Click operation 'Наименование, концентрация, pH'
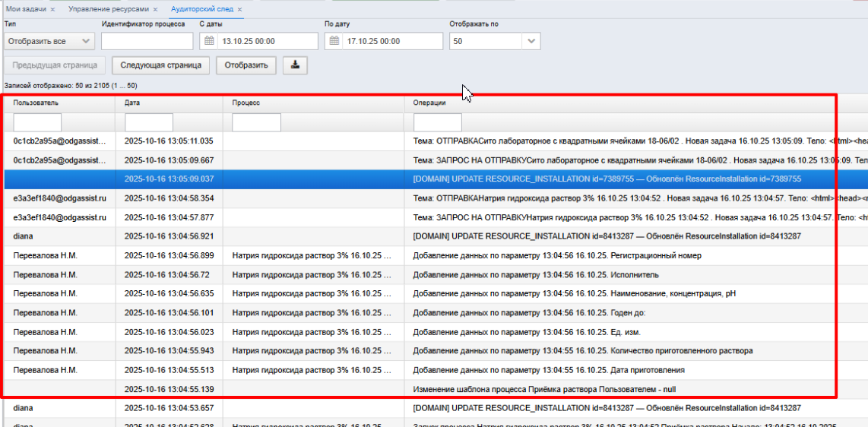Image resolution: width=868 pixels, height=427 pixels. (575, 294)
